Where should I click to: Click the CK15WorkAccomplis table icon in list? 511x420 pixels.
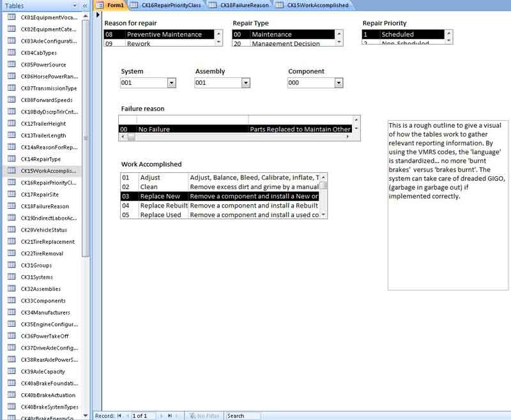[x=11, y=170]
